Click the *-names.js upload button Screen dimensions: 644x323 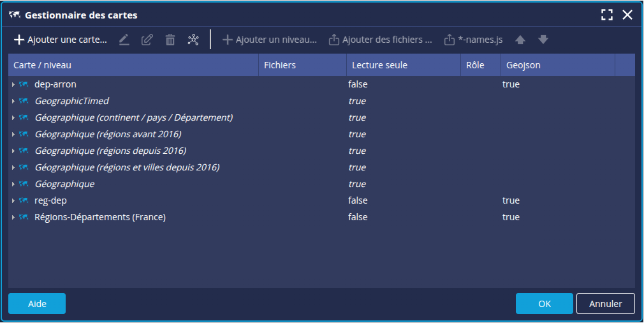[473, 40]
